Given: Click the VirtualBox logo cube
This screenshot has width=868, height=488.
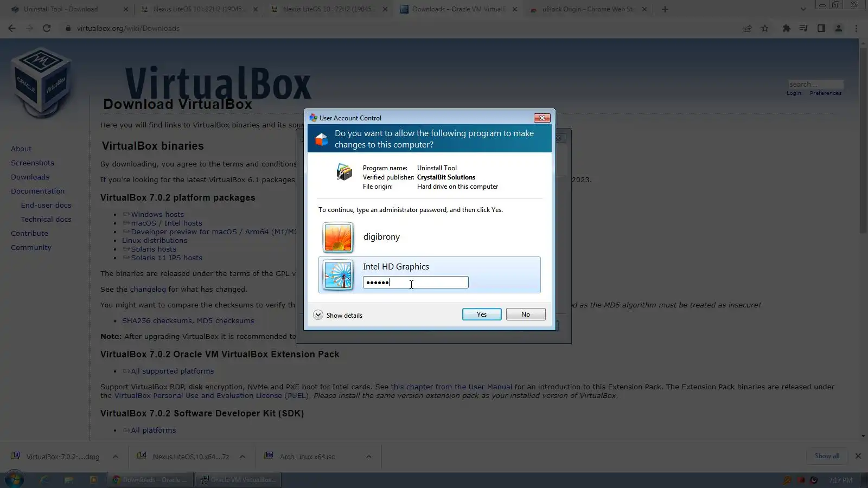Looking at the screenshot, I should point(41,82).
